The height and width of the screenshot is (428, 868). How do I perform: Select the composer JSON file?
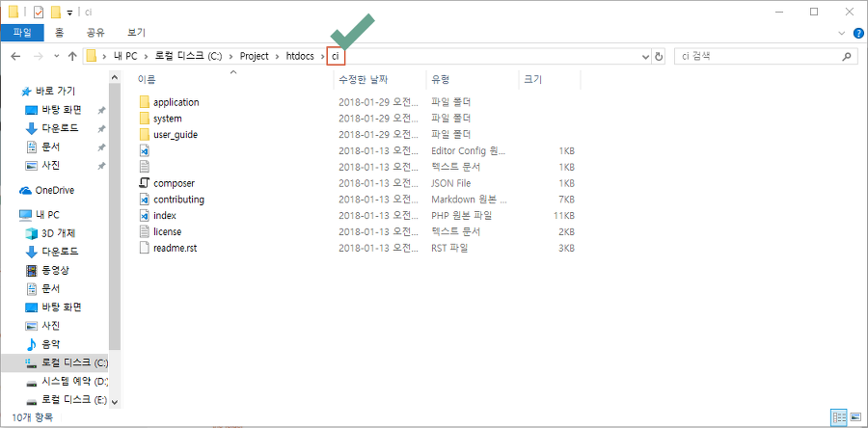click(x=174, y=183)
